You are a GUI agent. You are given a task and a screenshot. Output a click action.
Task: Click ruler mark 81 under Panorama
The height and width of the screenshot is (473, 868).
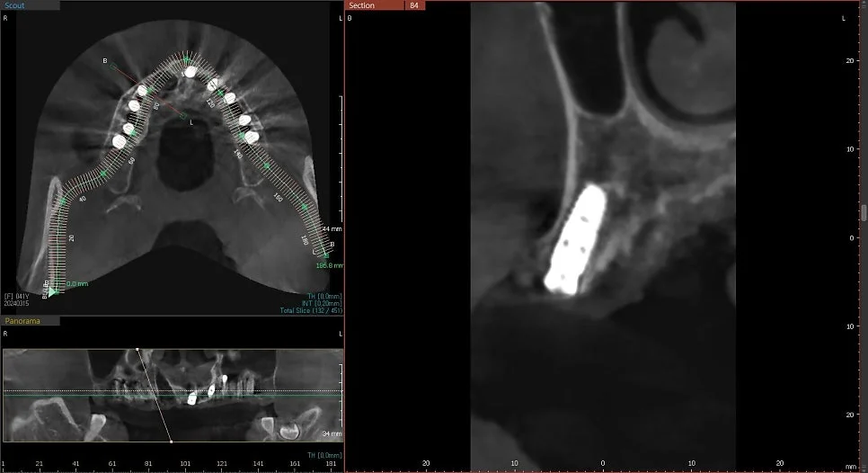148,464
